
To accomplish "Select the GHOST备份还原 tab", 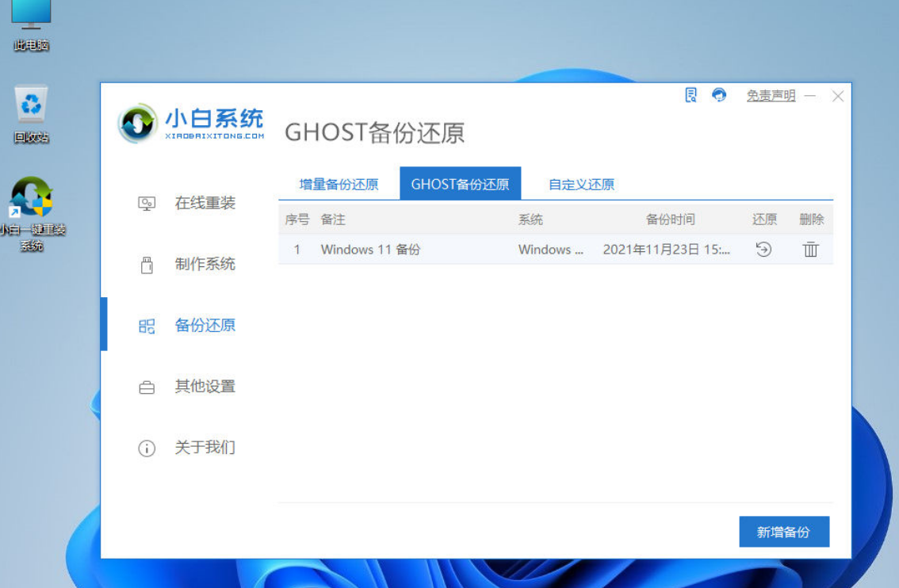I will click(x=460, y=184).
